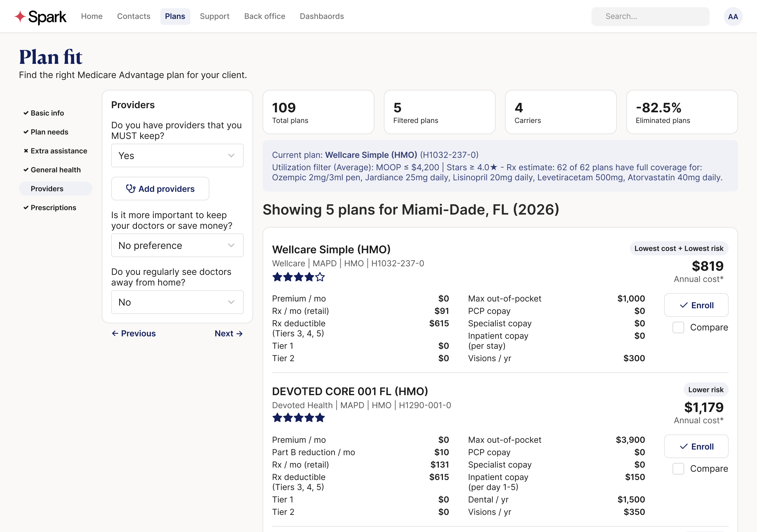Click the 4 Carriers card
Screen dimensions: 757x532
560,112
